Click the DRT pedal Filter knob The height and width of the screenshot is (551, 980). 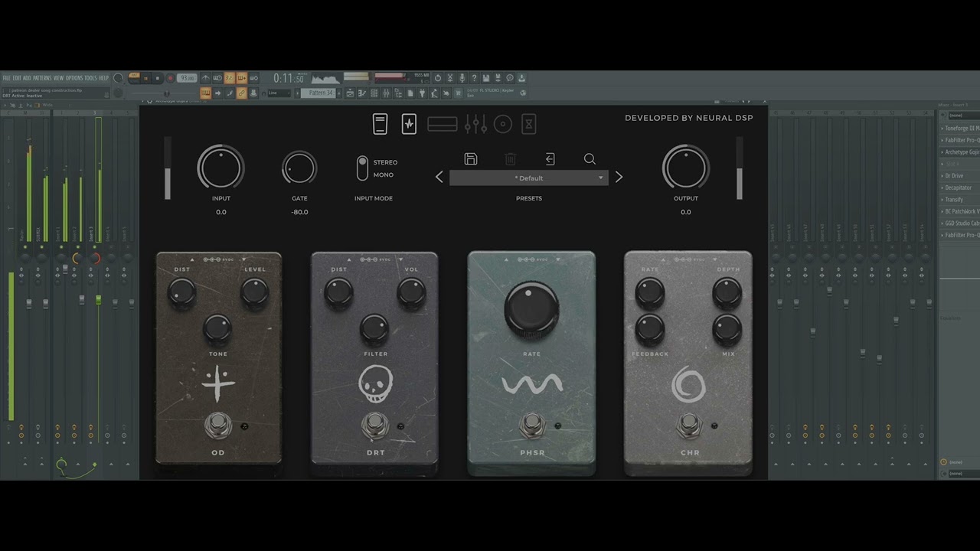[x=374, y=330]
